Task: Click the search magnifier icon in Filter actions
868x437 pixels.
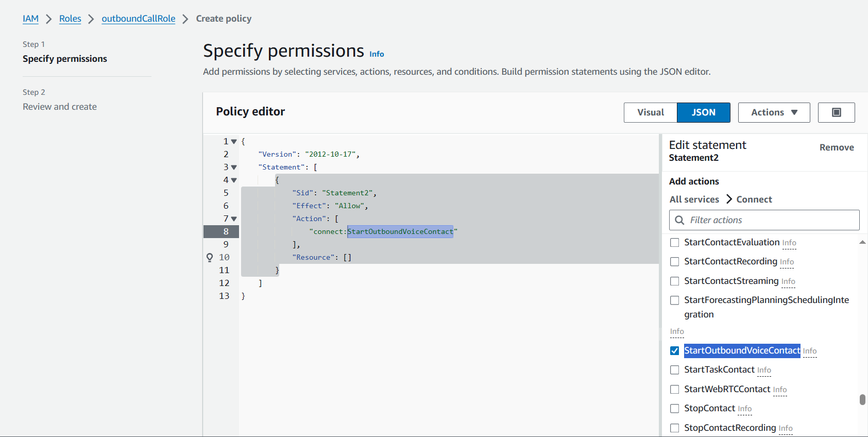Action: point(679,220)
